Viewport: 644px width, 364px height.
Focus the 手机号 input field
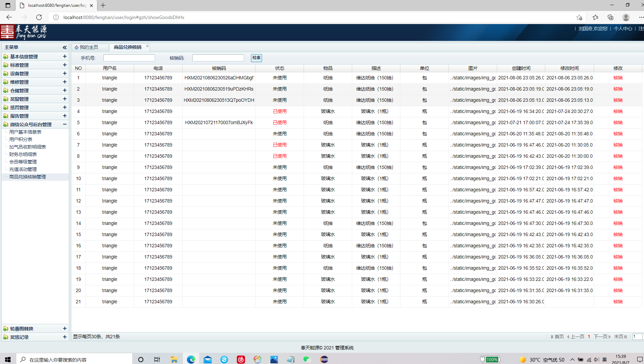coord(129,58)
